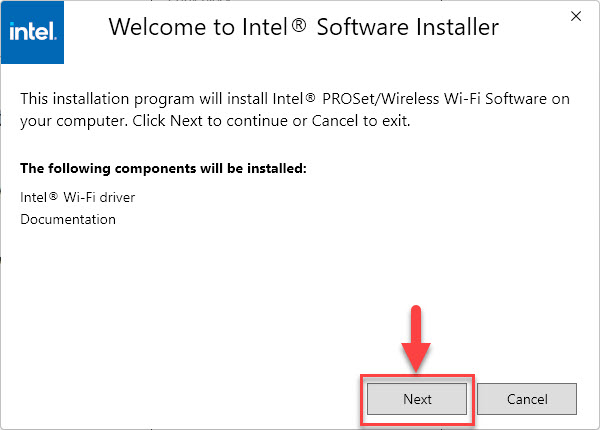Click the red arrow pointing at Next
The image size is (600, 430).
coord(416,338)
